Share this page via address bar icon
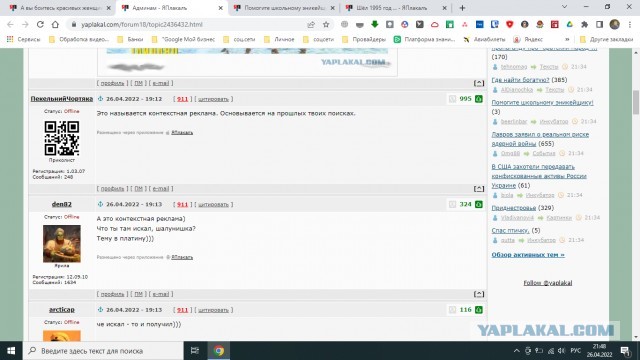 (311, 24)
